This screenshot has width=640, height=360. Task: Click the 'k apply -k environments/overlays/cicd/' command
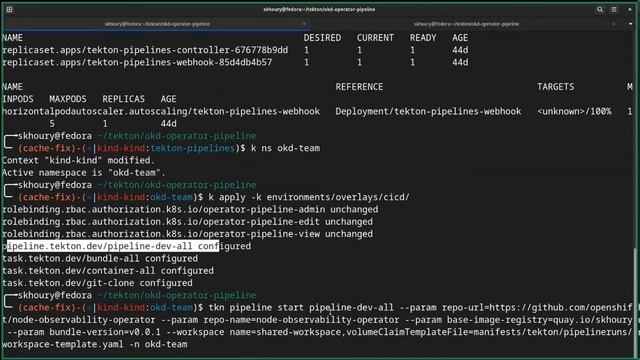point(309,197)
